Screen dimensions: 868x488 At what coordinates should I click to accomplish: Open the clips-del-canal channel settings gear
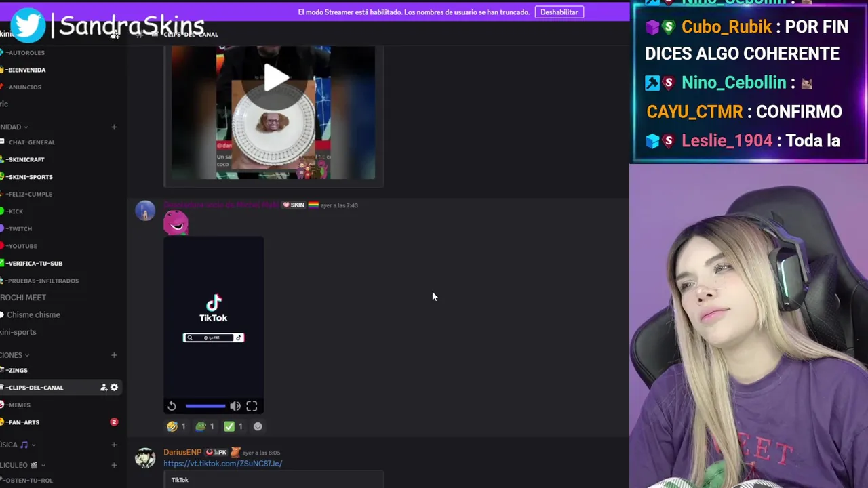(x=114, y=388)
